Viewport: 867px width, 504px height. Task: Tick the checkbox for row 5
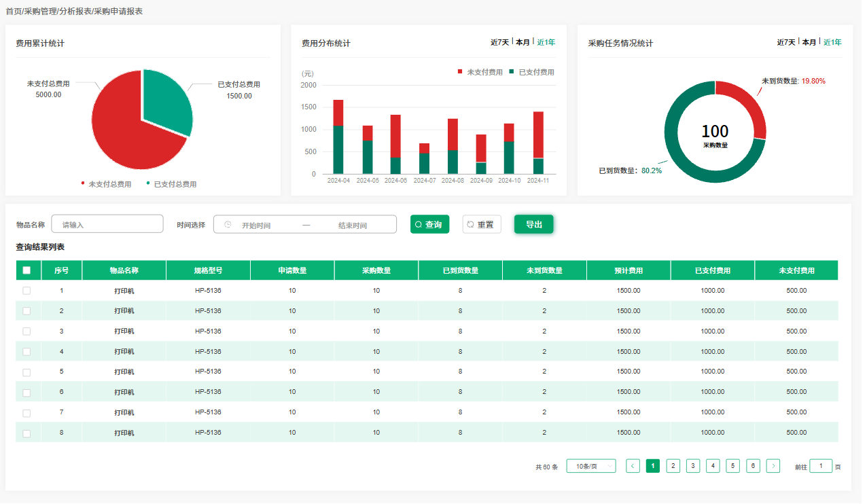pyautogui.click(x=27, y=372)
